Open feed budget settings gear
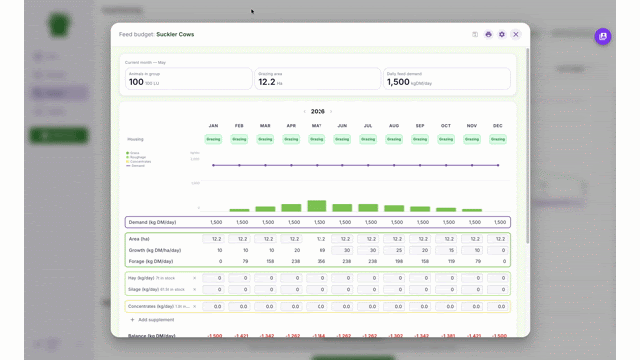This screenshot has width=640, height=360. [x=502, y=35]
